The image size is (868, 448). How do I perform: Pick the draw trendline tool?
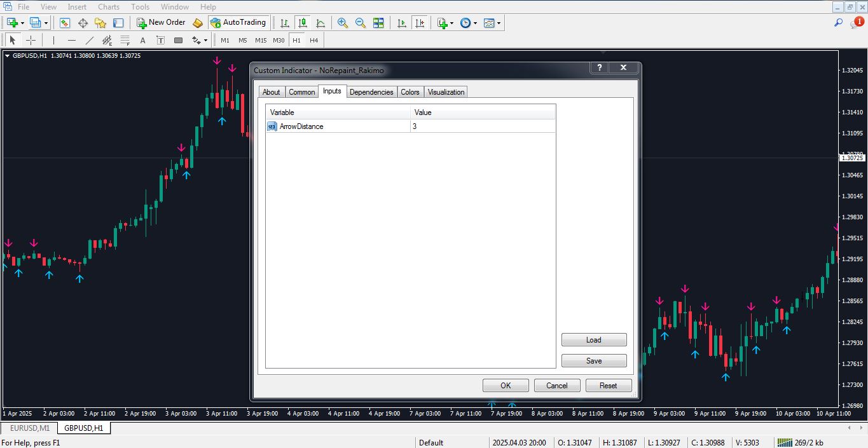click(x=90, y=40)
